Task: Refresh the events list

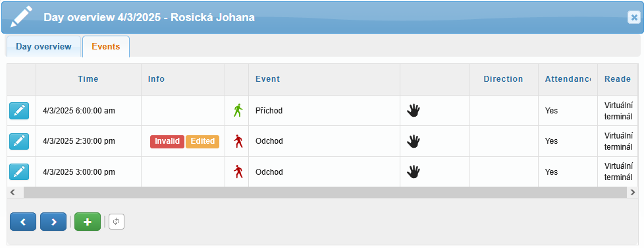Action: tap(117, 222)
